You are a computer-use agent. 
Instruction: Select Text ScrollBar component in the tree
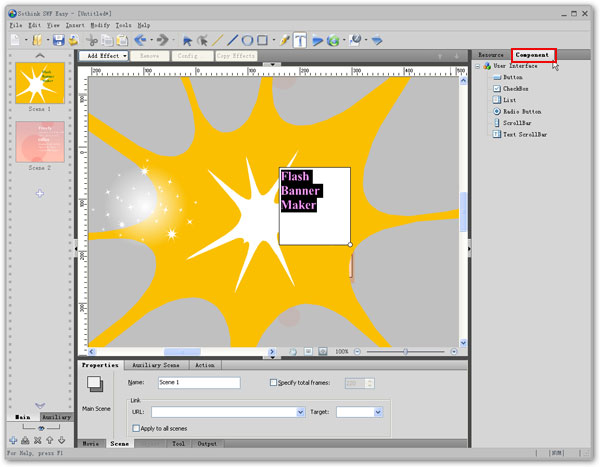(x=520, y=134)
